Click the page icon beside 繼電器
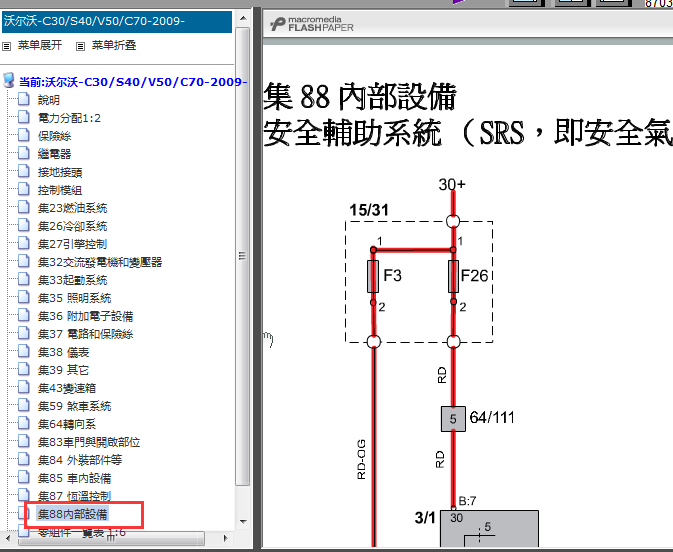The image size is (673, 552). point(24,153)
